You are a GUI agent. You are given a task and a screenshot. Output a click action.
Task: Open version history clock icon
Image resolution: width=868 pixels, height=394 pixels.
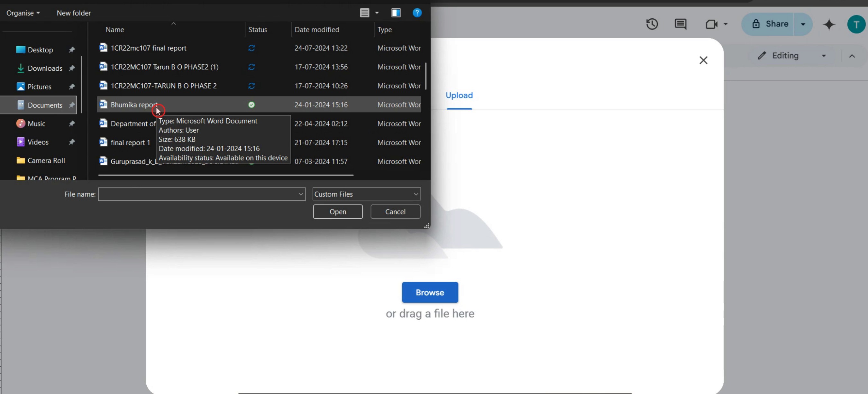coord(652,24)
